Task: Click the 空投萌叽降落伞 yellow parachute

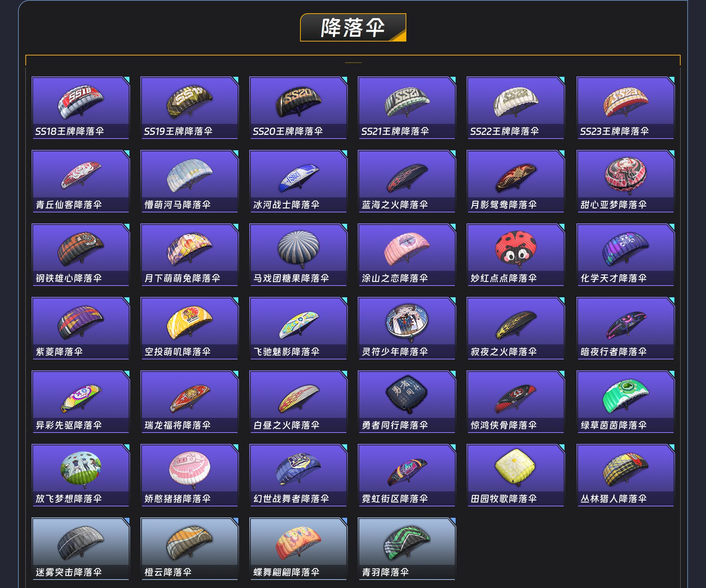Action: coord(189,322)
